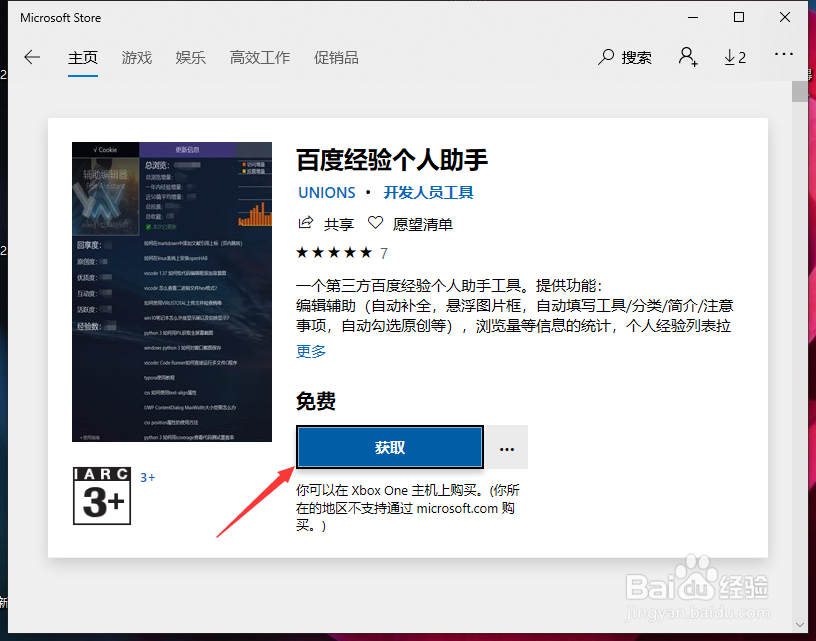Expand description with 更多 link
The width and height of the screenshot is (816, 641).
point(311,351)
